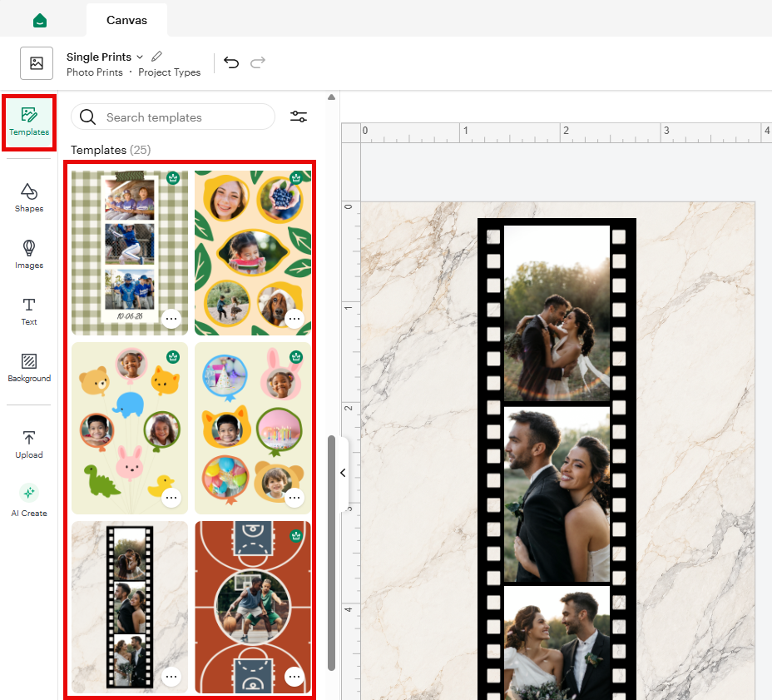772x700 pixels.
Task: Open the home icon tab
Action: pos(40,20)
